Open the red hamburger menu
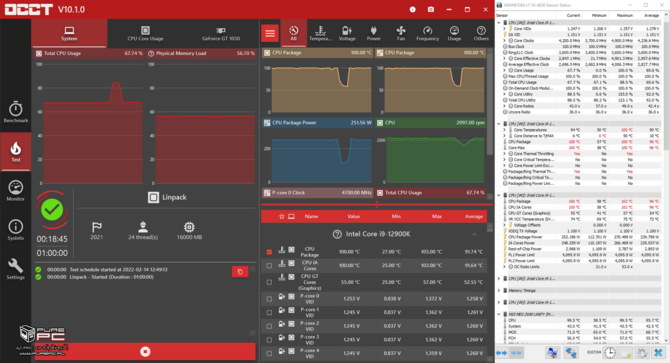Viewport: 670px width, 363px height. click(270, 33)
